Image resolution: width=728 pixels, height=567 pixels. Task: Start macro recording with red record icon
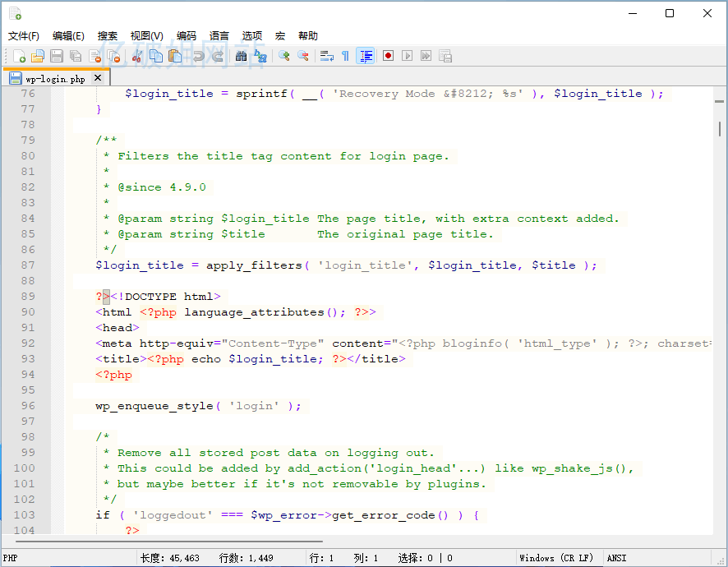[387, 56]
